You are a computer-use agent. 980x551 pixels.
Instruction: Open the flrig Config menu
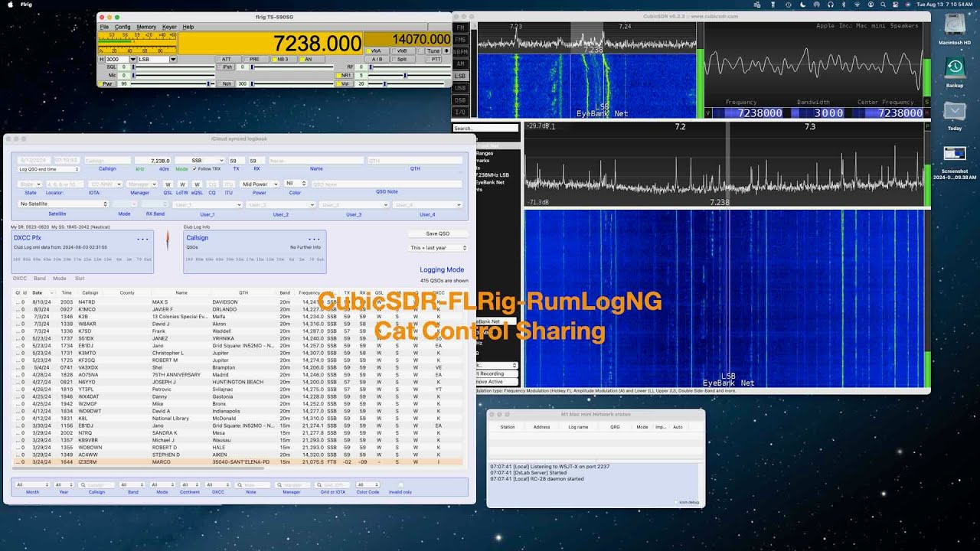pyautogui.click(x=122, y=27)
